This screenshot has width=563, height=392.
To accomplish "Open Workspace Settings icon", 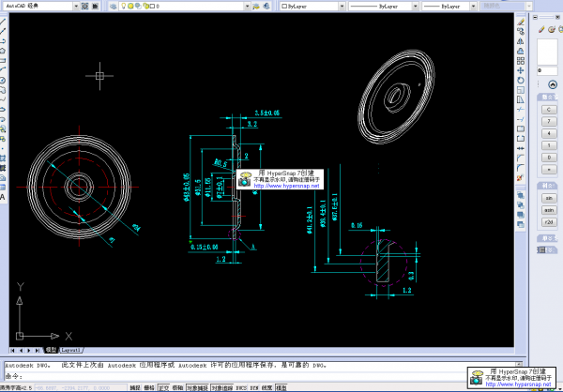I will pyautogui.click(x=84, y=7).
